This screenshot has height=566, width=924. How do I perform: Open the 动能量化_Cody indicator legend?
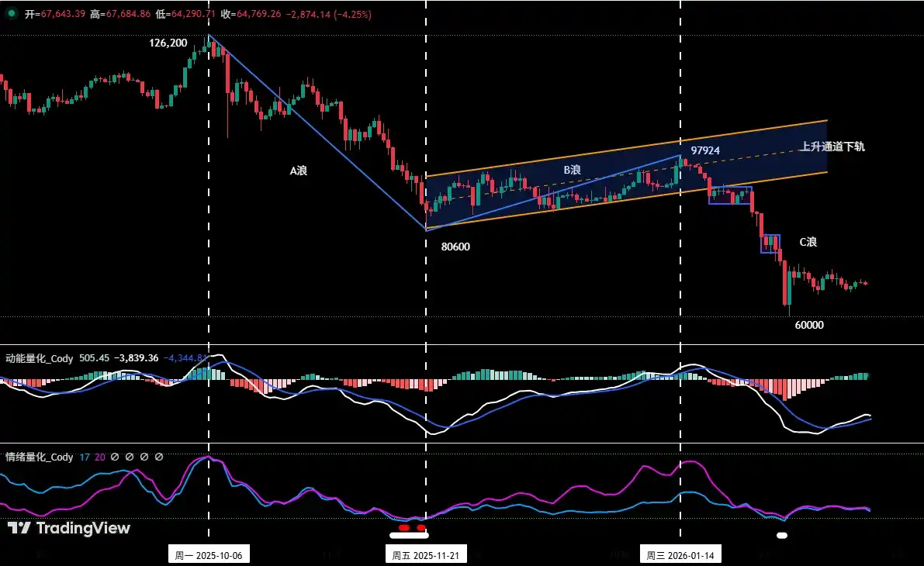tap(39, 358)
